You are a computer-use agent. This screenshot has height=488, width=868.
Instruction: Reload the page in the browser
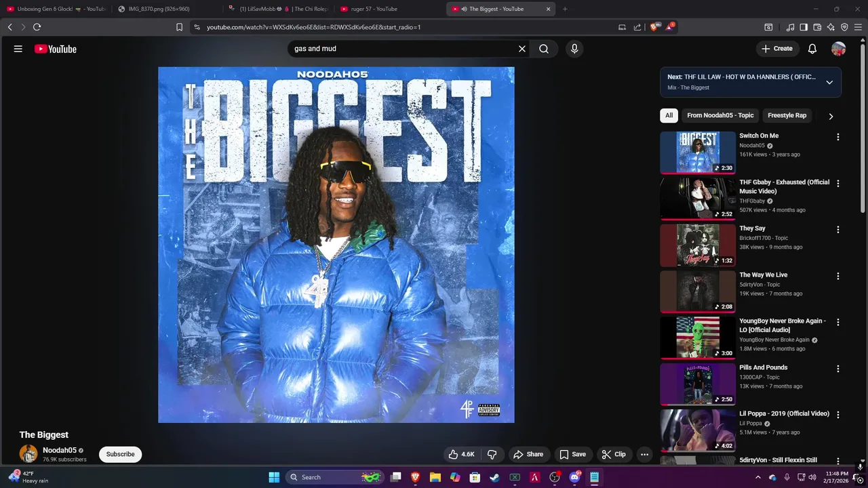[x=37, y=27]
